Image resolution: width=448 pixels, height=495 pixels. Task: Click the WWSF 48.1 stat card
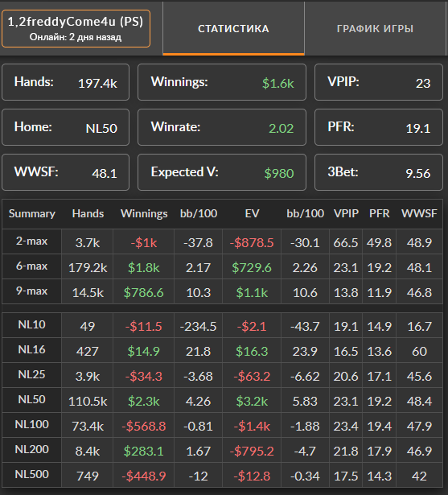(66, 172)
